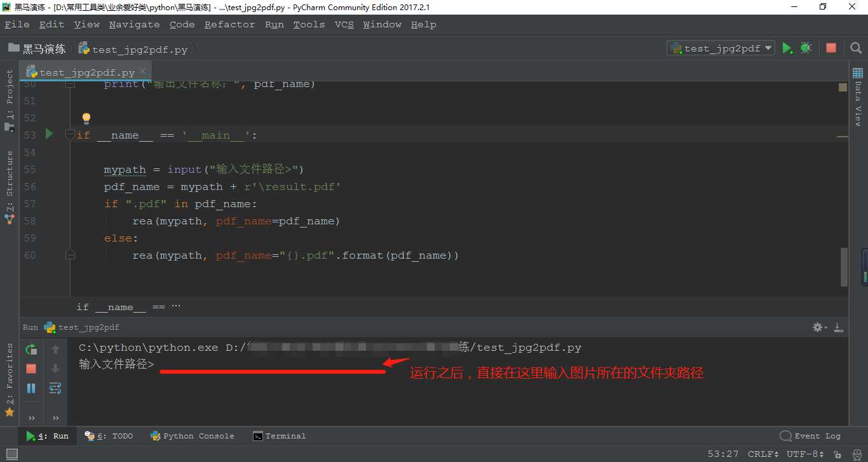
Task: Switch to the Python Console tab
Action: click(193, 436)
